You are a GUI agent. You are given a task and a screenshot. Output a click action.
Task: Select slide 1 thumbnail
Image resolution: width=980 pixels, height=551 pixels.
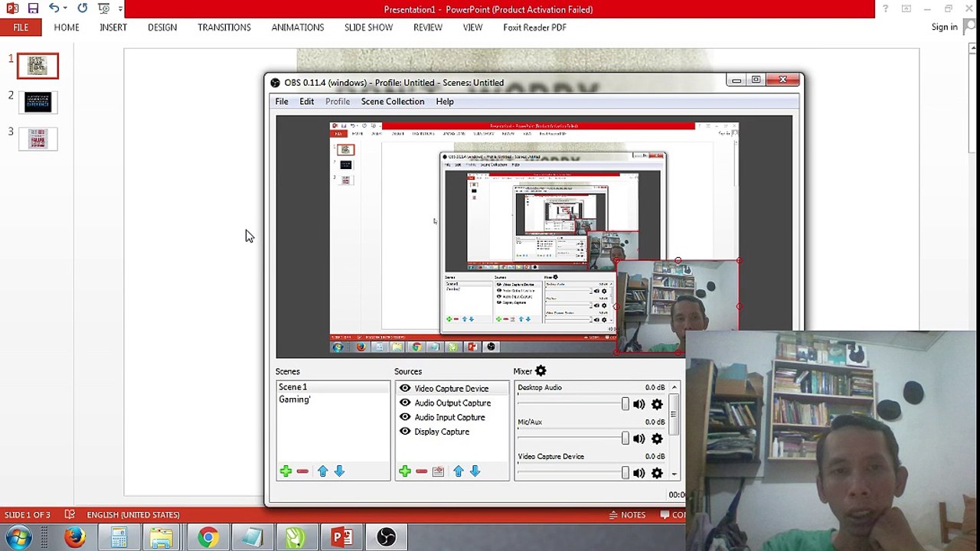coord(38,67)
